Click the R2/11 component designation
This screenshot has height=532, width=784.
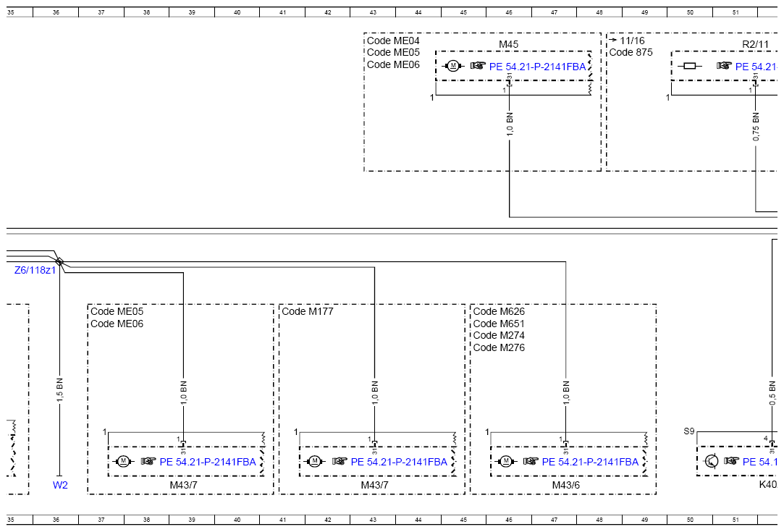click(x=755, y=44)
